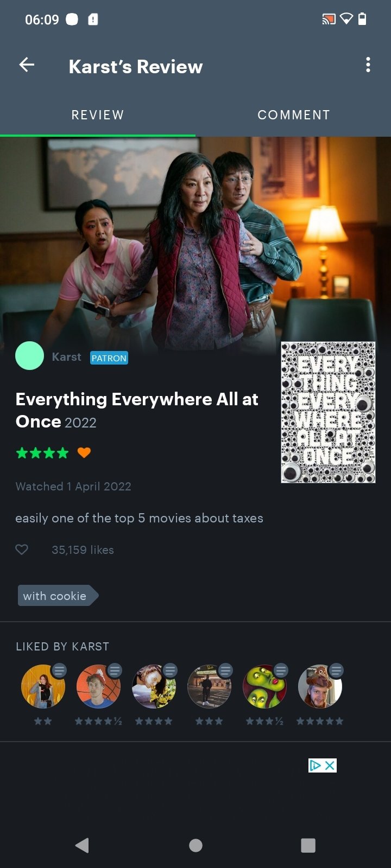
Task: Tap the Android home button
Action: 195,845
